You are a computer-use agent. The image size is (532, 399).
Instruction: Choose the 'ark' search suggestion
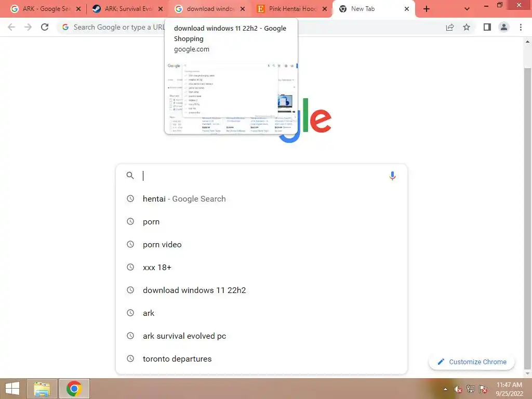click(x=261, y=313)
